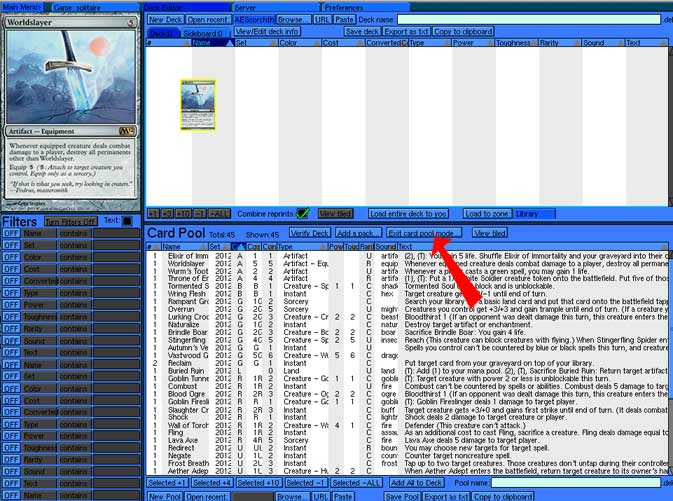Click the Exit card pool mode button
The height and width of the screenshot is (501, 673).
point(424,233)
